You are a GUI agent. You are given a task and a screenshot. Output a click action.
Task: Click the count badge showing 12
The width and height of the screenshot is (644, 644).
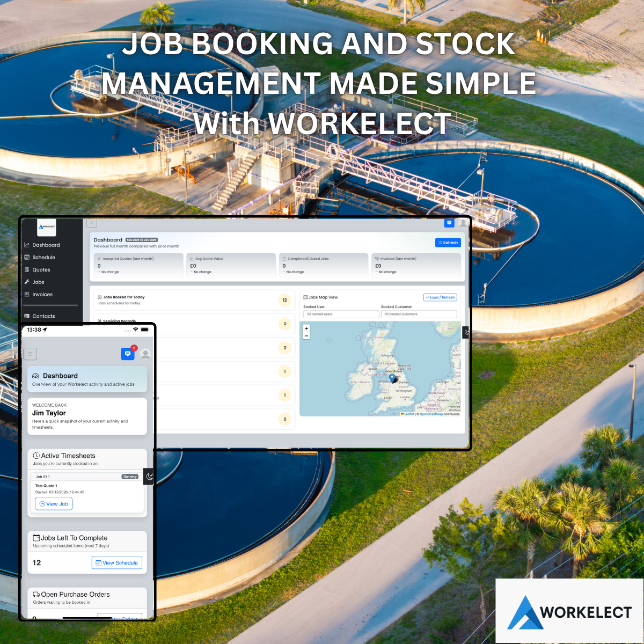point(285,300)
